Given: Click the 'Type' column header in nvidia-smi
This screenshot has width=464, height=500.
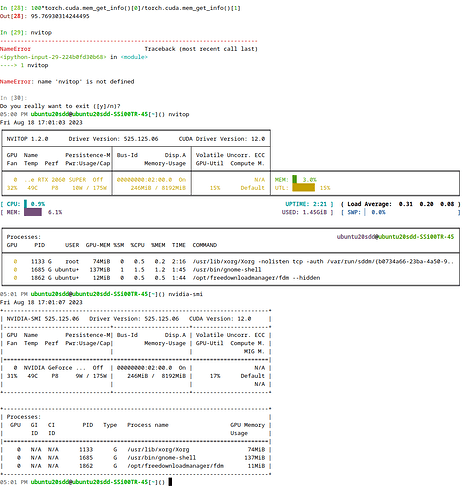Looking at the screenshot, I should (110, 425).
